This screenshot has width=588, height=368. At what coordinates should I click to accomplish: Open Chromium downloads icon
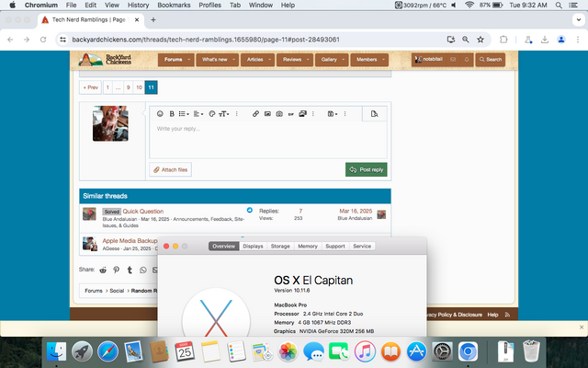(x=545, y=40)
